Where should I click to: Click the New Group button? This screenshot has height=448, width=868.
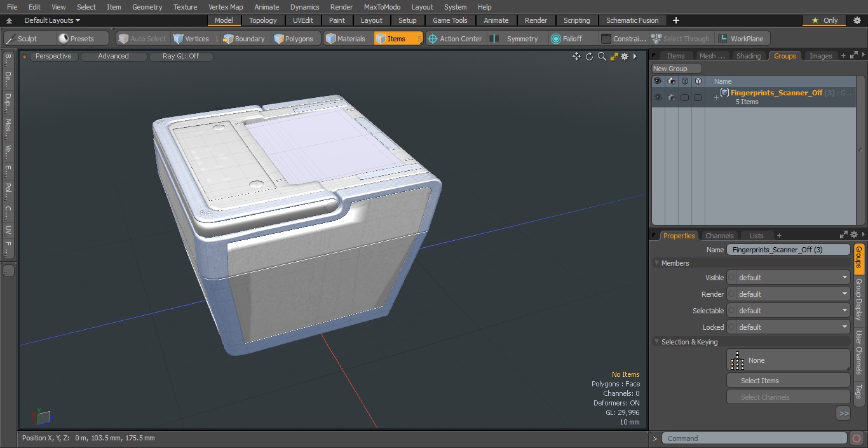[676, 69]
